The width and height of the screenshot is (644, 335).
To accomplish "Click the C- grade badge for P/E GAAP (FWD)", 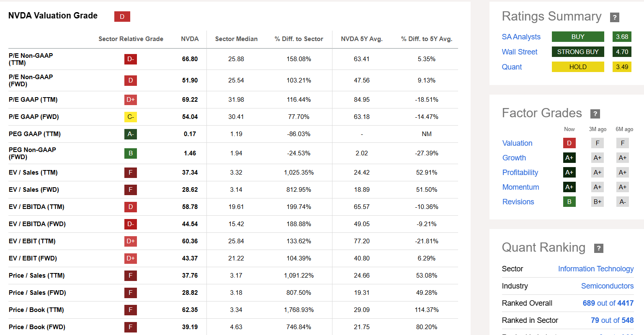I will [x=131, y=117].
